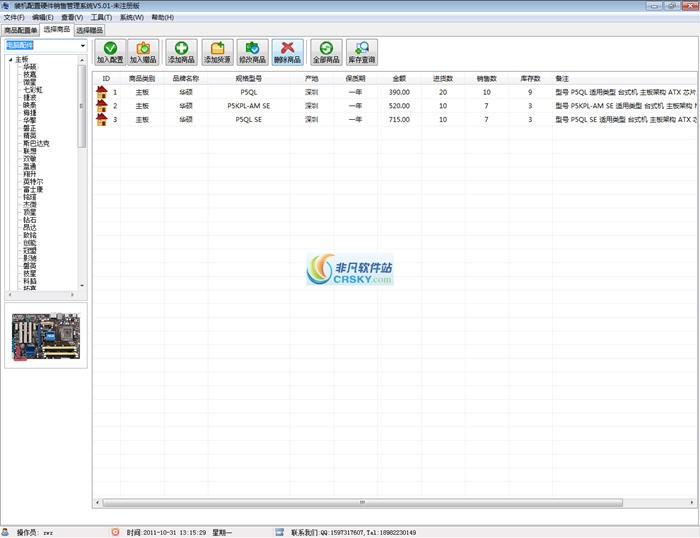This screenshot has height=538, width=700.
Task: Collapse the 主板 tree node
Action: point(11,59)
